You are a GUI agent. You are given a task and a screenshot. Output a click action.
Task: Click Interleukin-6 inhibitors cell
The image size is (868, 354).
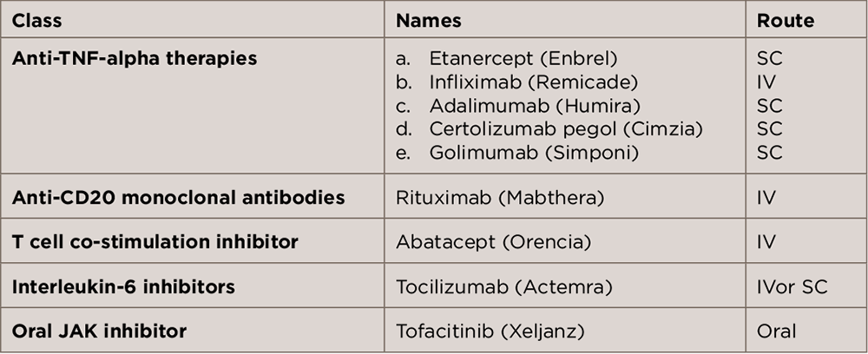123,285
